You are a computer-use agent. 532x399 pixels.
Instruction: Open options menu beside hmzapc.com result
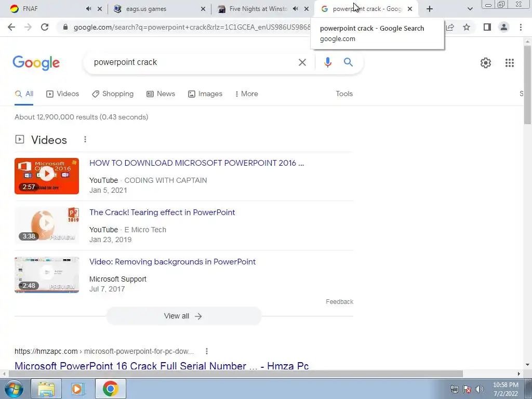click(207, 352)
